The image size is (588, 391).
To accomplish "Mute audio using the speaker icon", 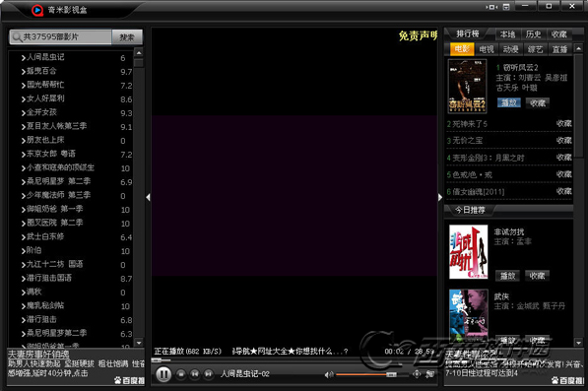I will point(329,374).
